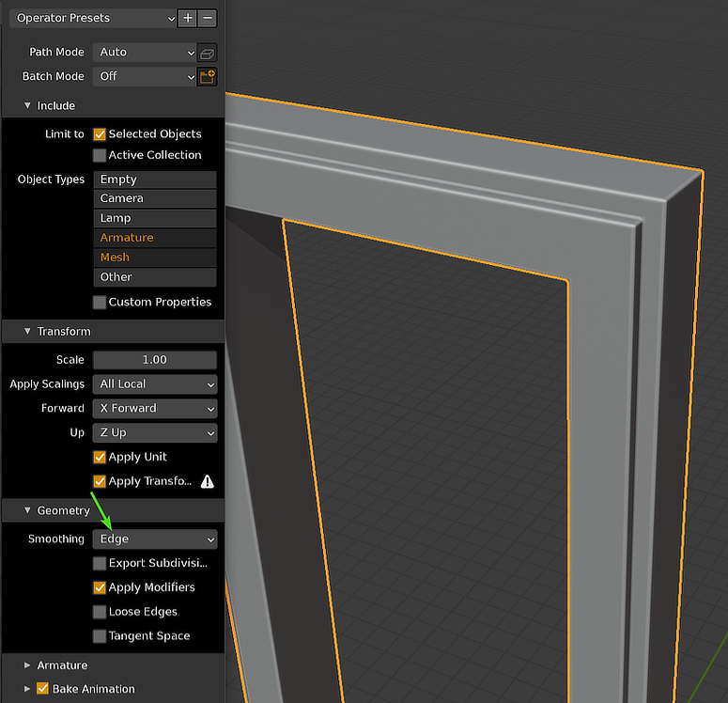728x703 pixels.
Task: Click the Scale value field
Action: (155, 360)
